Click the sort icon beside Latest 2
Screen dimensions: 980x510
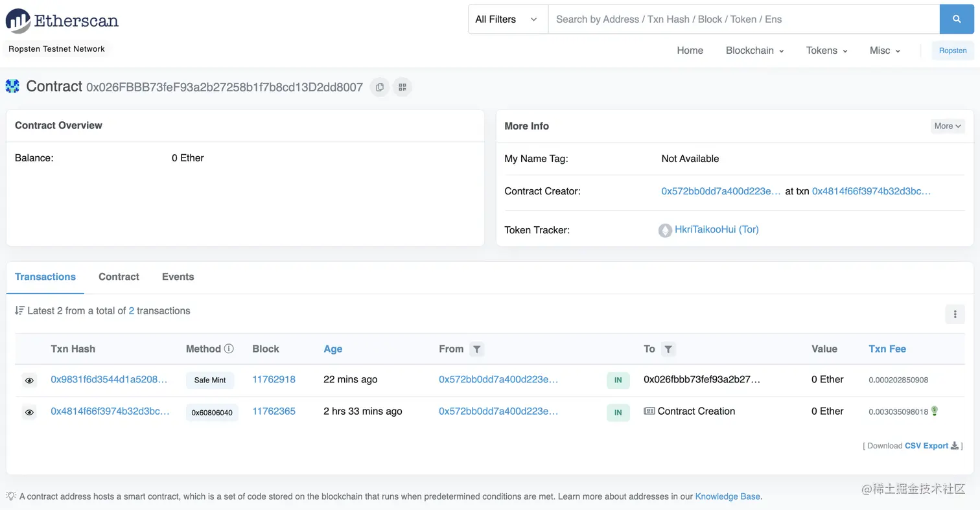click(19, 310)
